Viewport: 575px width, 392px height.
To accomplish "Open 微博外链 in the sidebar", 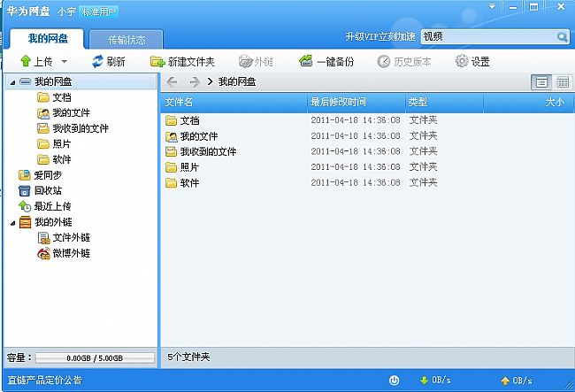I will 64,253.
